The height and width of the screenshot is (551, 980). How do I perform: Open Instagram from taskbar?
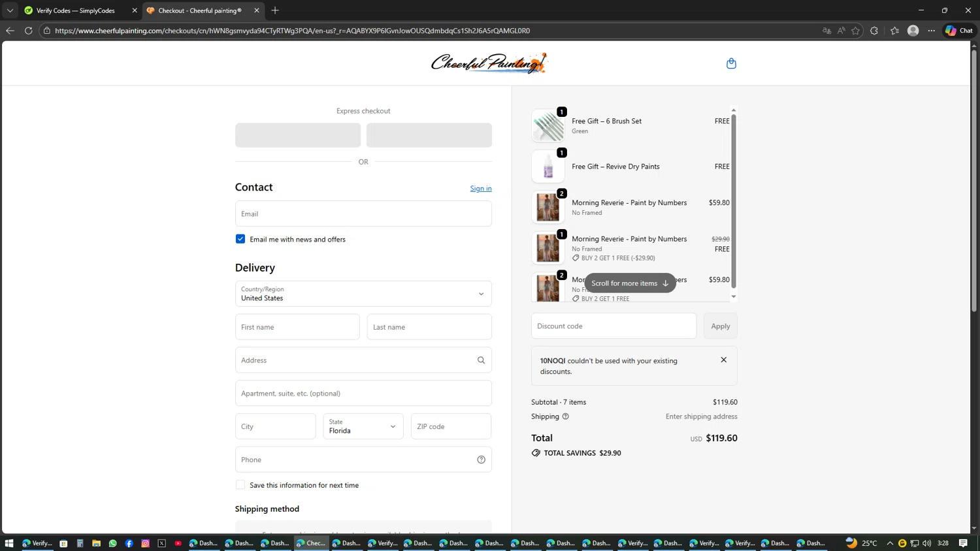point(145,543)
